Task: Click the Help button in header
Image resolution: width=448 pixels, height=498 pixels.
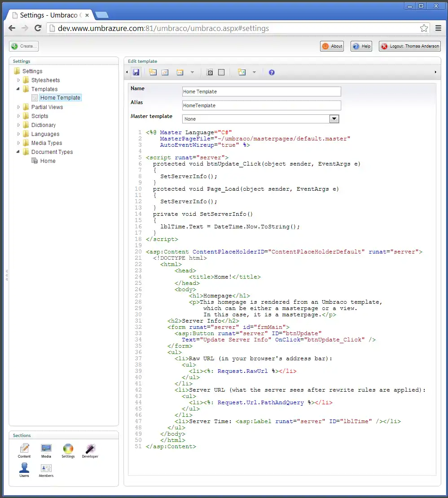Action: coord(361,46)
